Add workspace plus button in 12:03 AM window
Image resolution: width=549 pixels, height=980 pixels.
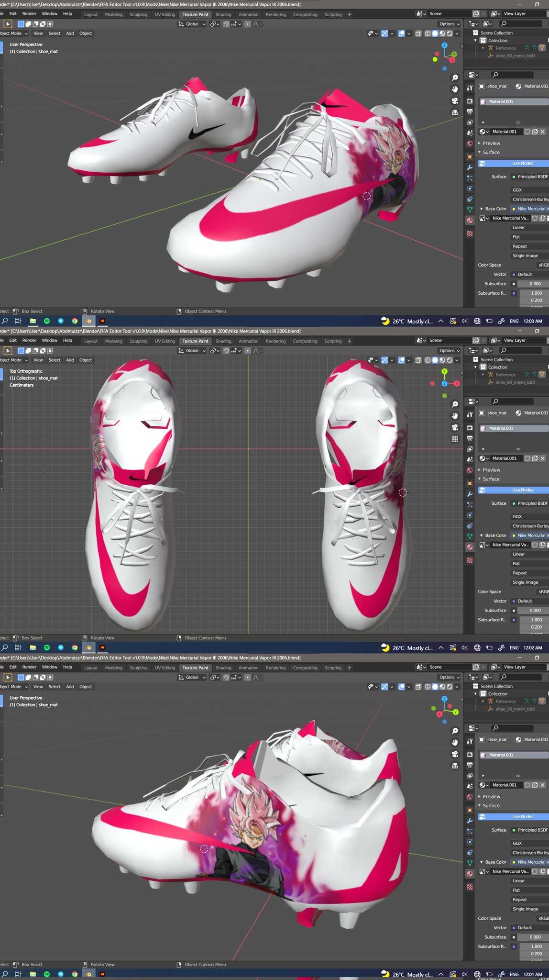(350, 14)
